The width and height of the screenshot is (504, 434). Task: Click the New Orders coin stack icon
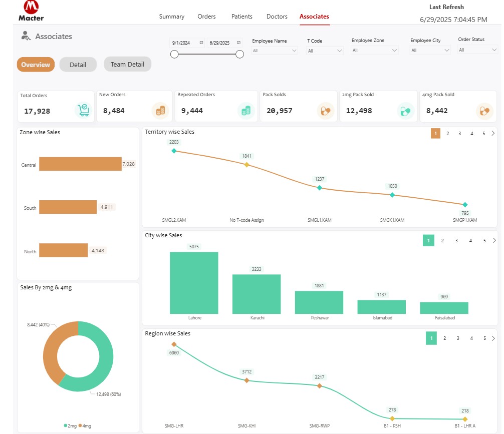click(x=160, y=110)
